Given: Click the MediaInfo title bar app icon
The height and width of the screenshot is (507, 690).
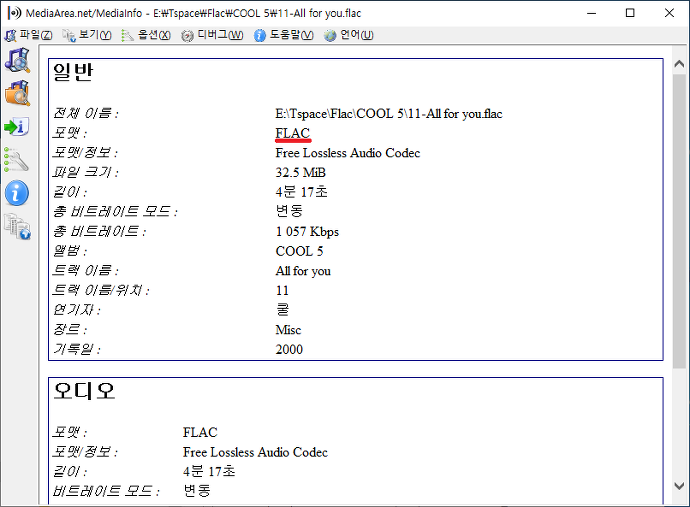Looking at the screenshot, I should [x=14, y=13].
